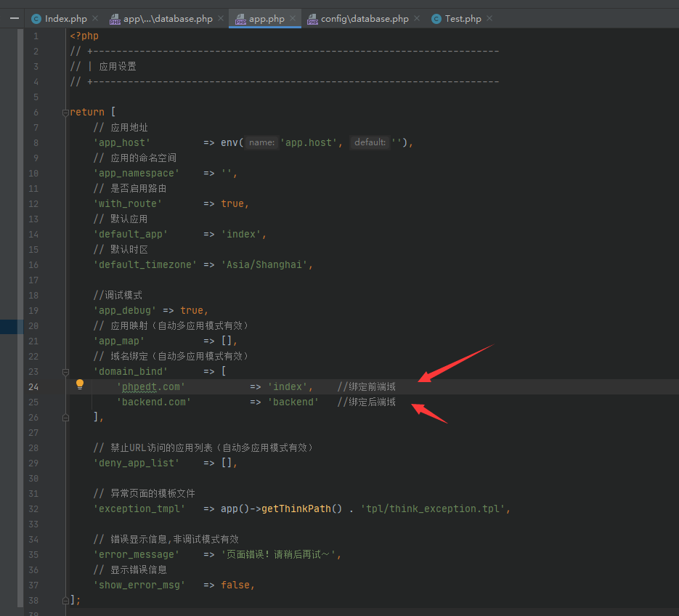Click the 'show_error_msg' key

coord(139,585)
